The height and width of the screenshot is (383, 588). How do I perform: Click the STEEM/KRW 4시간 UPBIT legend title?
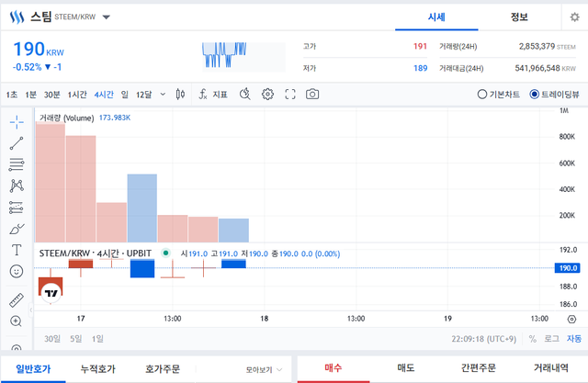point(96,253)
